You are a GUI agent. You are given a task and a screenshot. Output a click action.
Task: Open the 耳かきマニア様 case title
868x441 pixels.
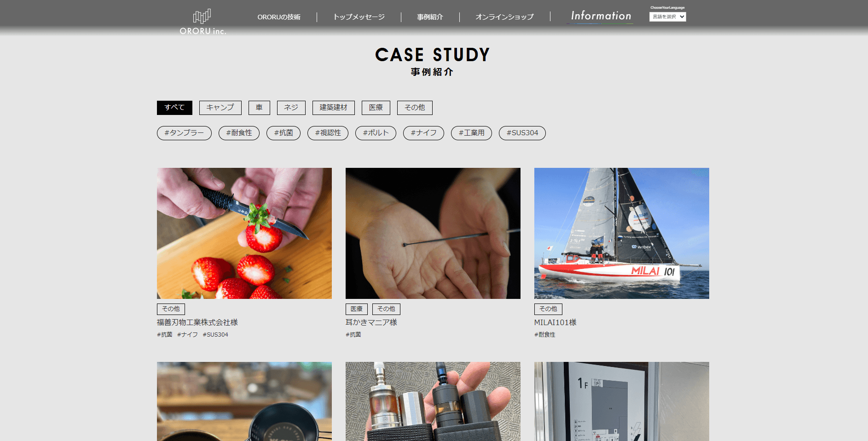click(x=371, y=322)
